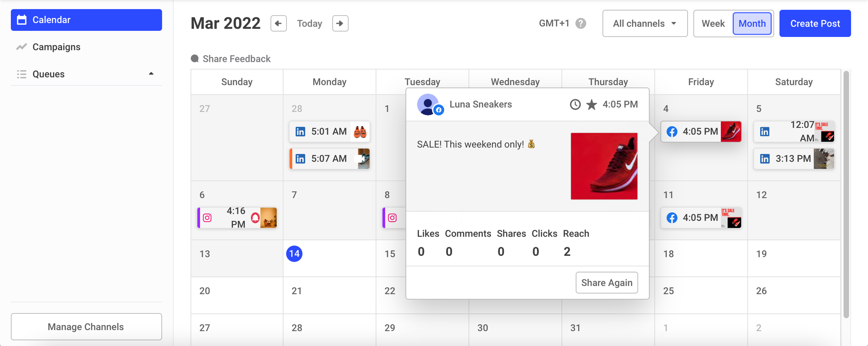Click the GMT+1 help question mark icon

581,24
